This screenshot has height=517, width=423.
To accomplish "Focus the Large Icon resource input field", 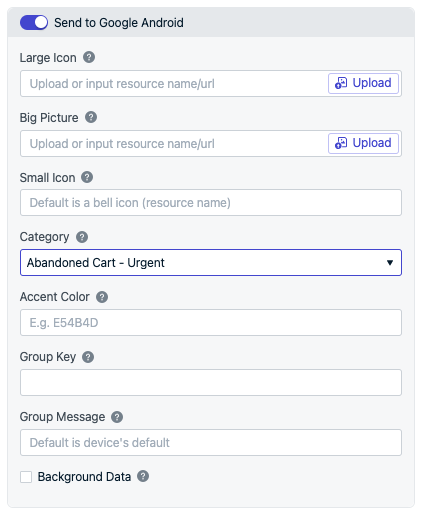I will (x=173, y=83).
